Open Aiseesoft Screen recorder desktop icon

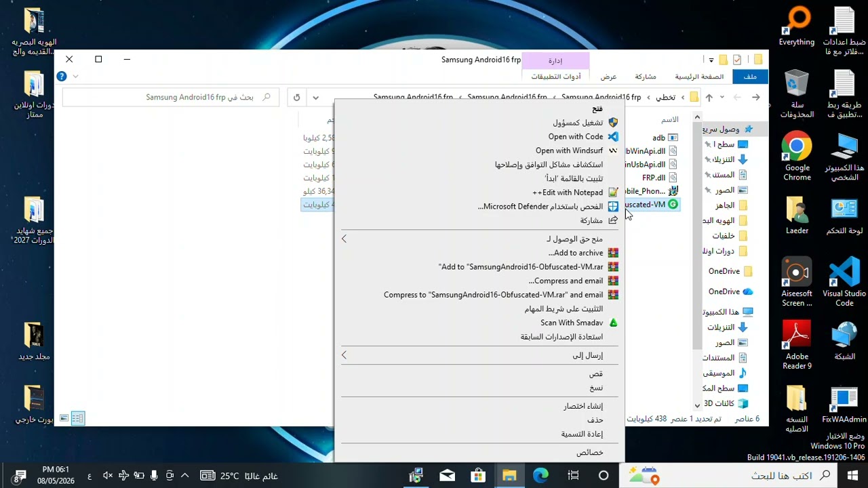click(797, 283)
